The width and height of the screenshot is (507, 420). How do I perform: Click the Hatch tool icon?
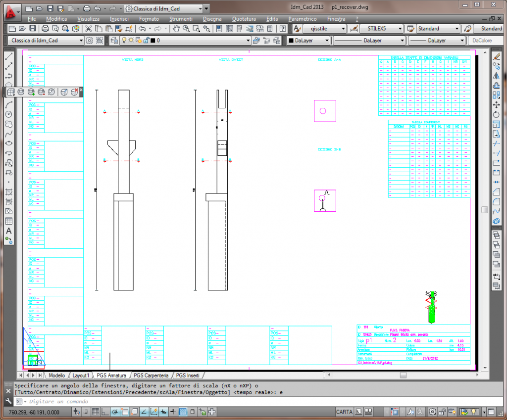[8, 192]
